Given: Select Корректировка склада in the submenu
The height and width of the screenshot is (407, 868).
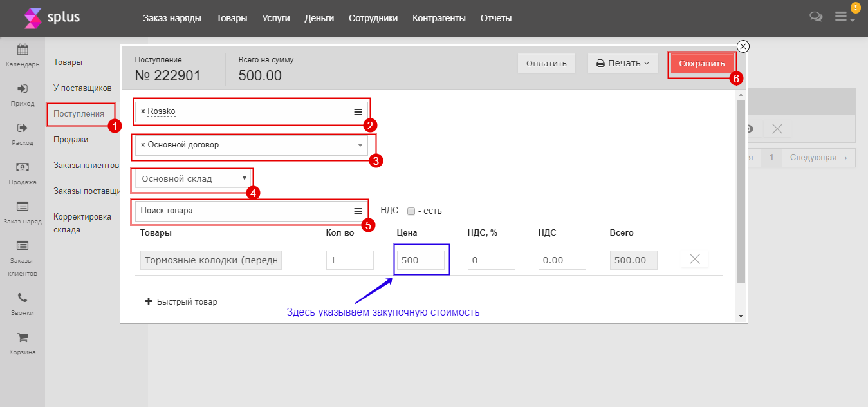Looking at the screenshot, I should click(x=82, y=223).
